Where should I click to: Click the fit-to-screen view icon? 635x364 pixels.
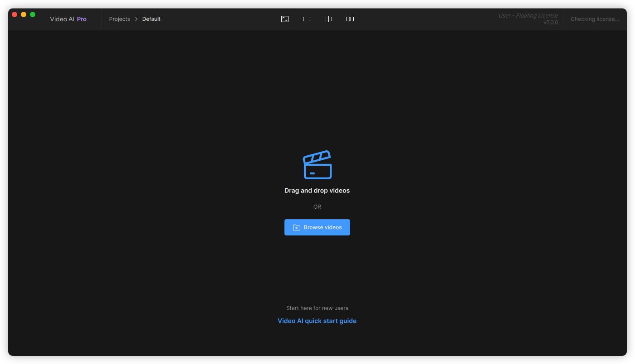(285, 19)
